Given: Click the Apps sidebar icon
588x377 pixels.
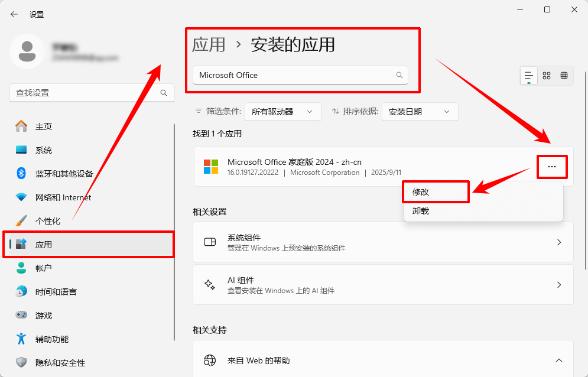Looking at the screenshot, I should click(x=21, y=244).
